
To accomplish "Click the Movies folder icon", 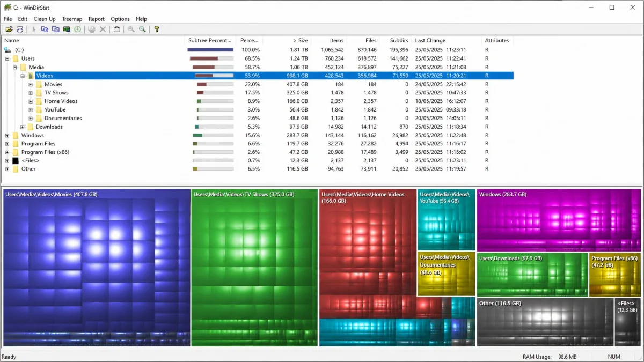I will pyautogui.click(x=39, y=84).
